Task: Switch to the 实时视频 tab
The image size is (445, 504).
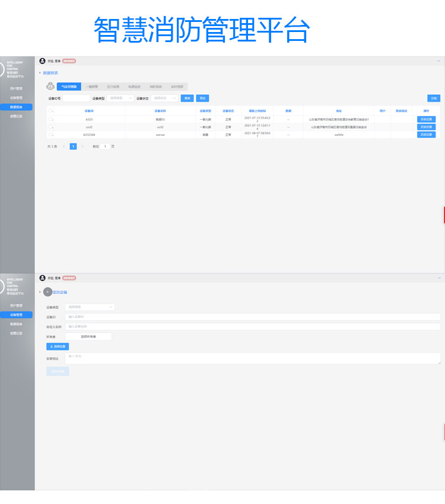Action: 177,87
